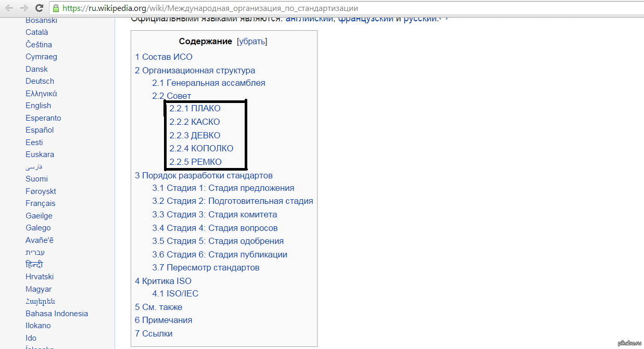Click the URL address bar
Image resolution: width=644 pixels, height=349 pixels.
pyautogui.click(x=312, y=8)
